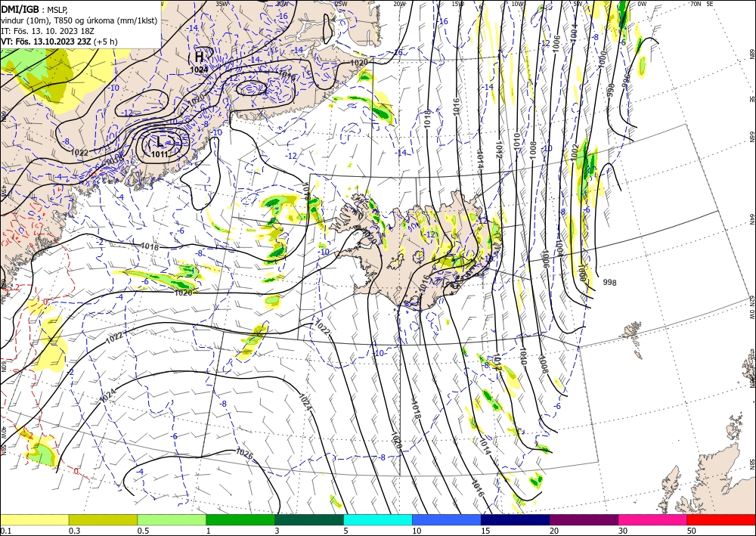Select the '70N' label at top right

pyautogui.click(x=696, y=4)
